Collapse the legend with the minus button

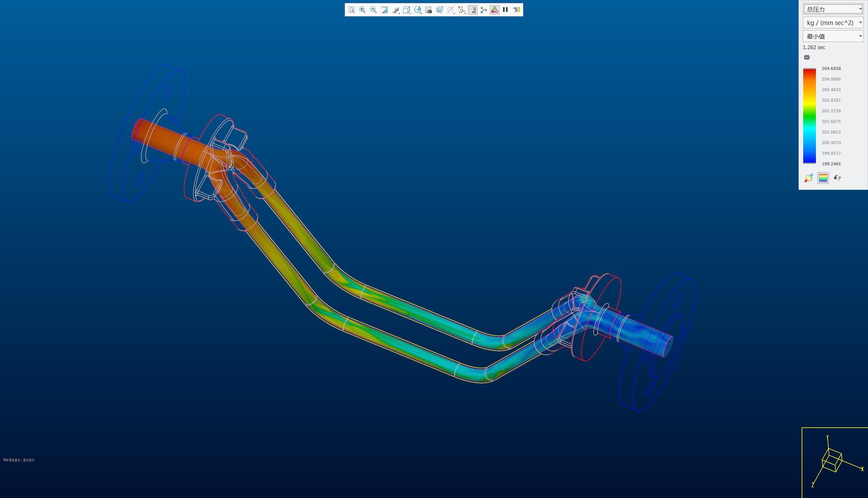(x=807, y=57)
